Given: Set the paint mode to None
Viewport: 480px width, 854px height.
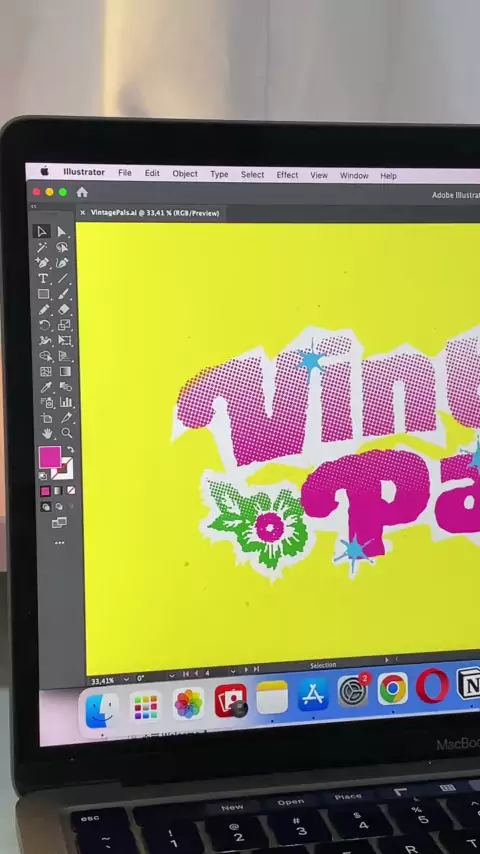Looking at the screenshot, I should 71,491.
